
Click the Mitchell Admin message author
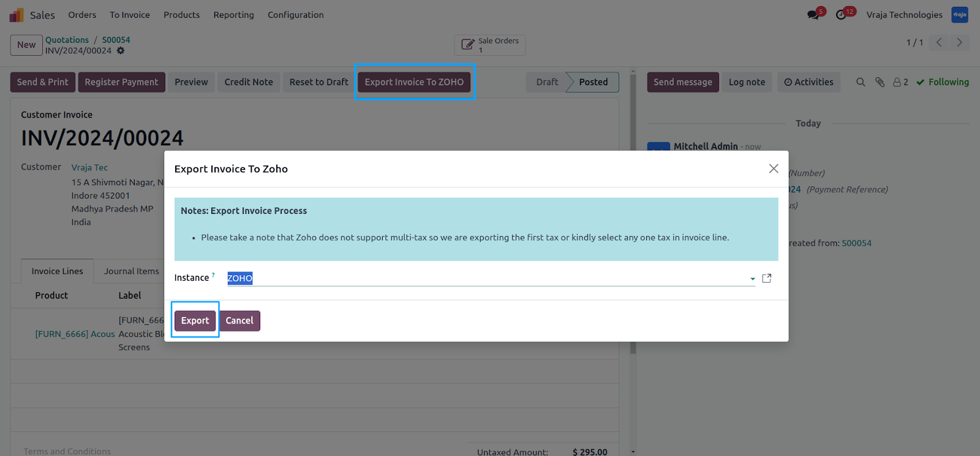click(x=706, y=146)
